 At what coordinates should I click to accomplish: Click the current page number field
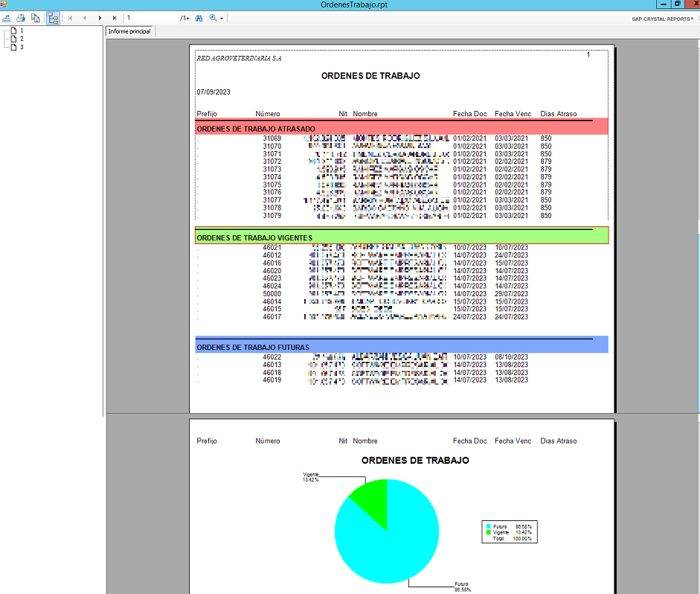coord(149,18)
